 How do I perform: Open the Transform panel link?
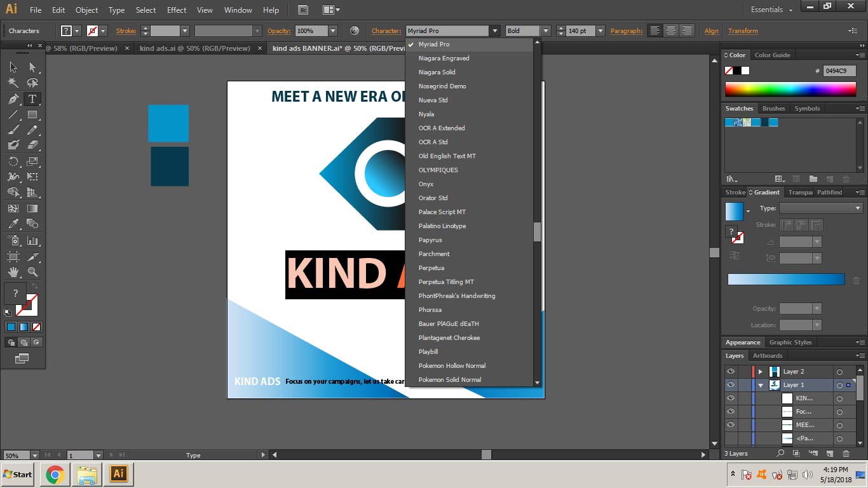pyautogui.click(x=743, y=30)
